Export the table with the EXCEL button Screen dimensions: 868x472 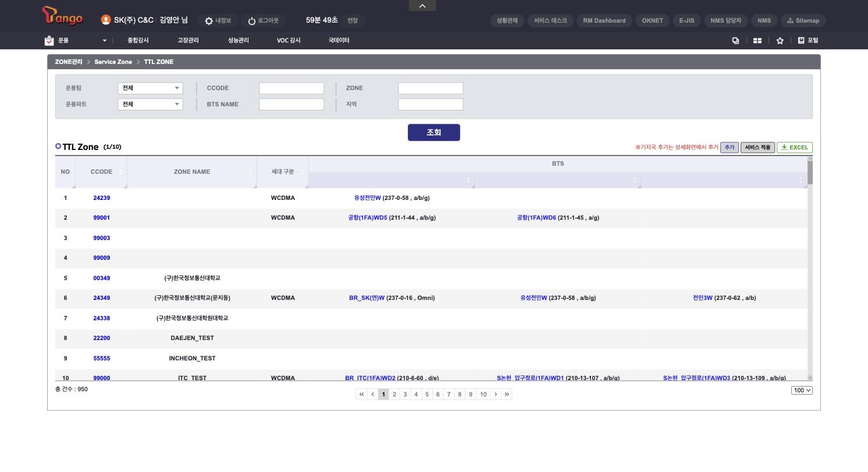[x=795, y=148]
